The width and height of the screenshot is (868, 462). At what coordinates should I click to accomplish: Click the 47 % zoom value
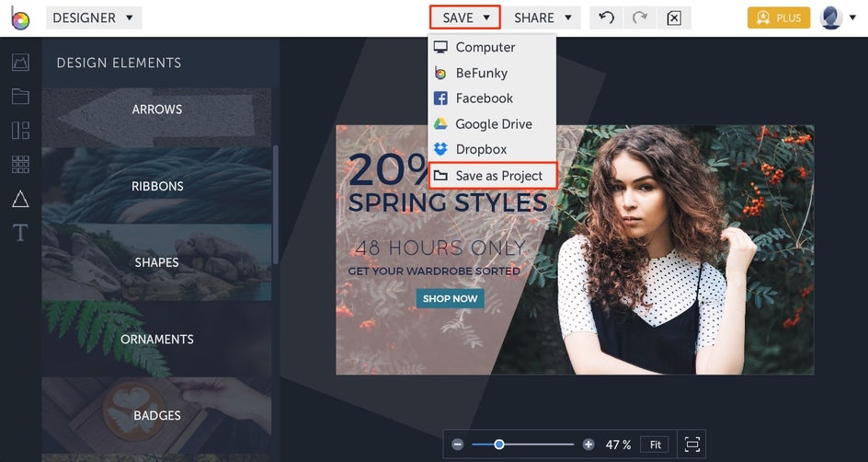coord(618,445)
